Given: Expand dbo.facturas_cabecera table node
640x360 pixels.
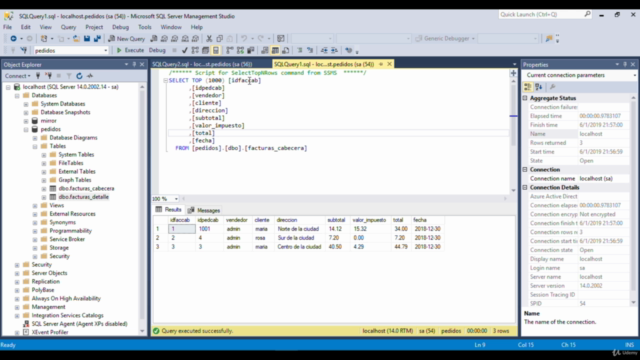Looking at the screenshot, I should point(44,189).
